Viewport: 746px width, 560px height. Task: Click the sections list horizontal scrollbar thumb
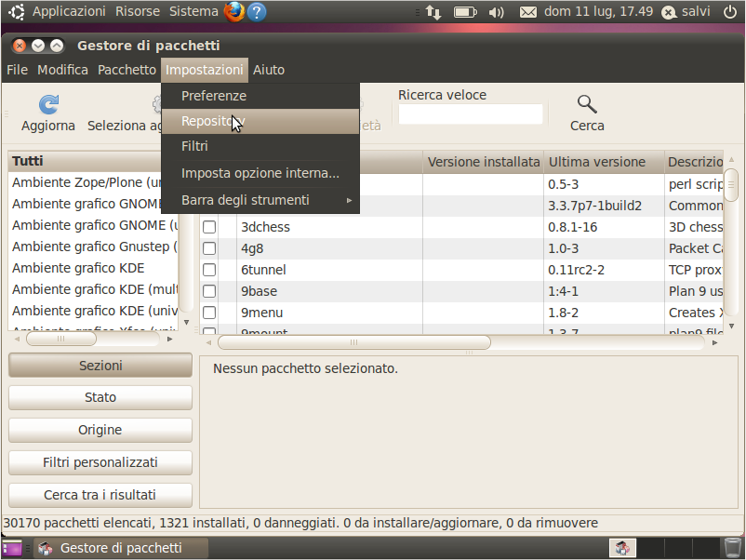pos(60,339)
